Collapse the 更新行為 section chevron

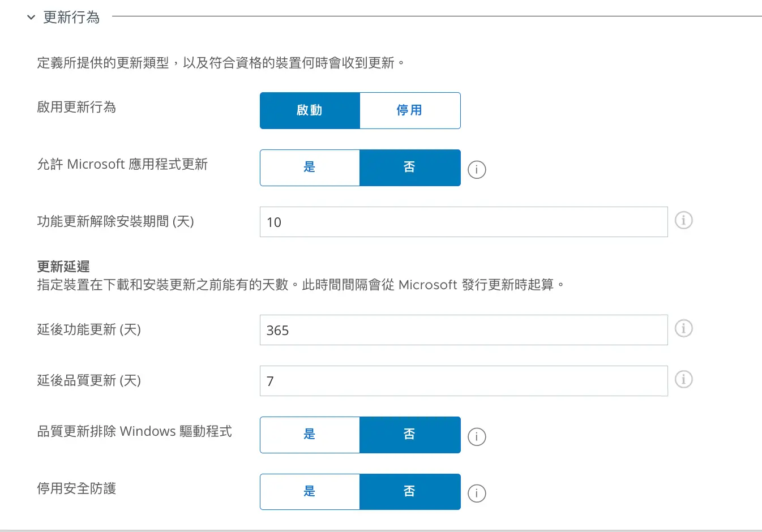coord(31,18)
